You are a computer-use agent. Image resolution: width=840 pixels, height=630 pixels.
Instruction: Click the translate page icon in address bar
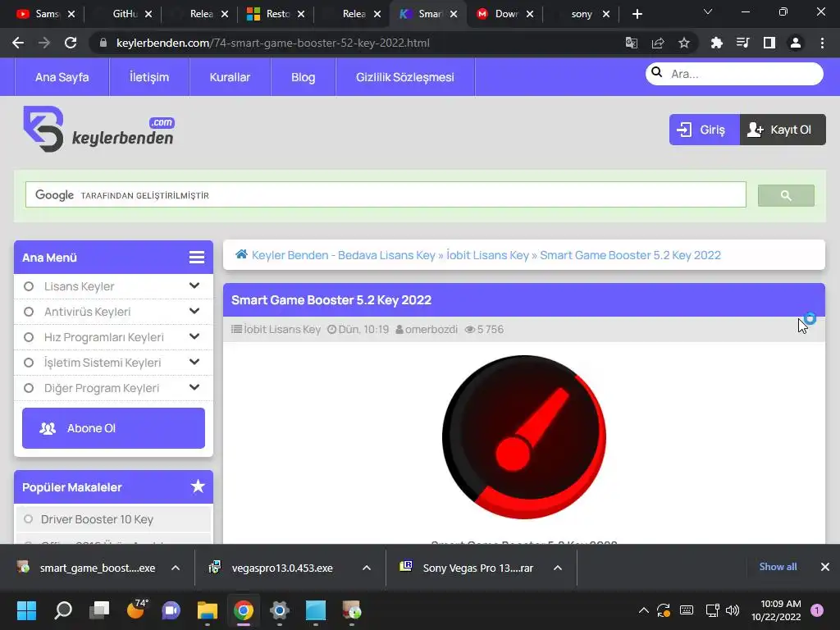point(632,43)
